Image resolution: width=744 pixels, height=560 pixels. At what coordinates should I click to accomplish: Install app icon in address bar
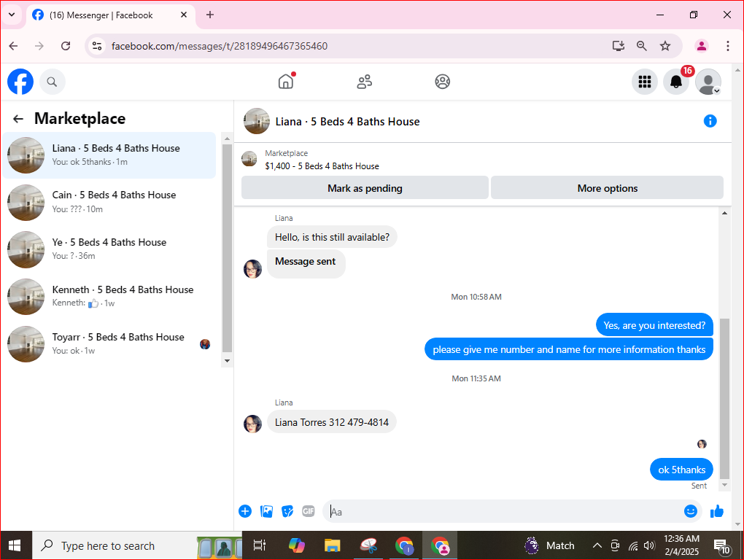[x=618, y=46]
